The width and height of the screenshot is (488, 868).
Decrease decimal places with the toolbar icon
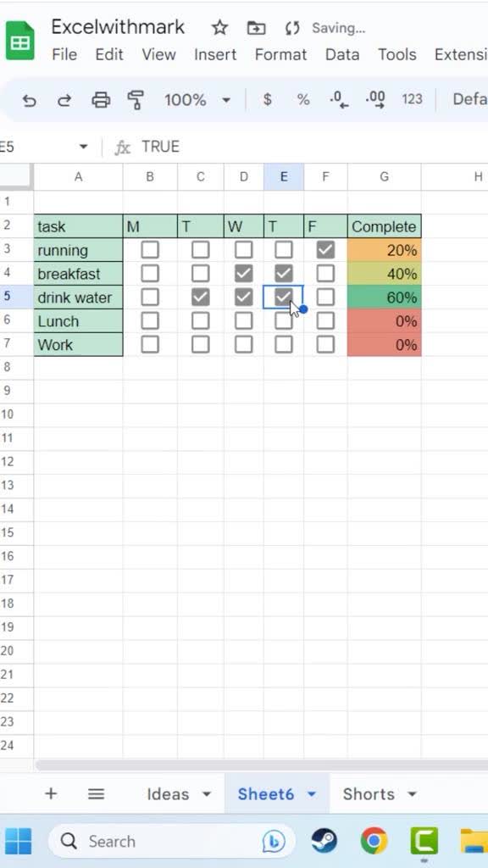tap(338, 99)
